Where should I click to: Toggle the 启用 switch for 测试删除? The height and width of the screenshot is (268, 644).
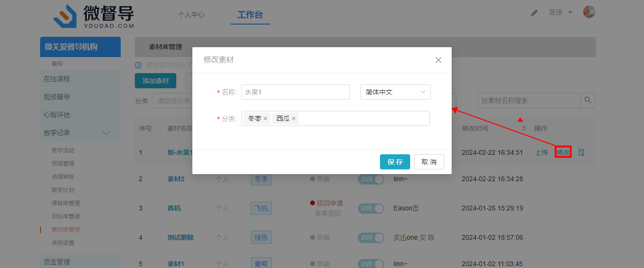371,238
